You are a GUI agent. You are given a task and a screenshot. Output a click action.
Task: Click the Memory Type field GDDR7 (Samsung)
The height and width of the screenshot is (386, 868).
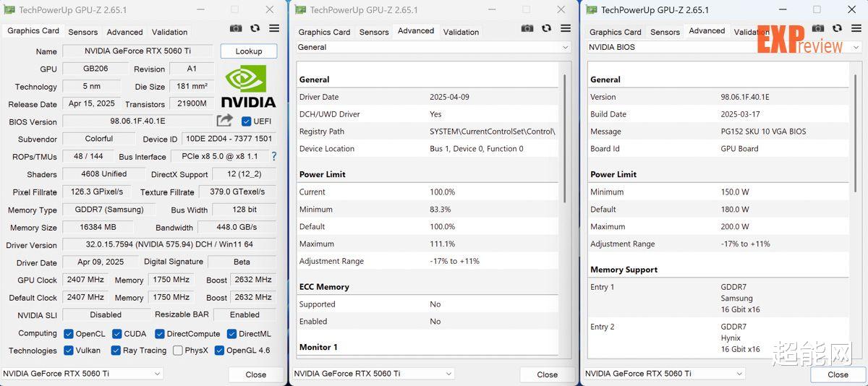tap(109, 210)
